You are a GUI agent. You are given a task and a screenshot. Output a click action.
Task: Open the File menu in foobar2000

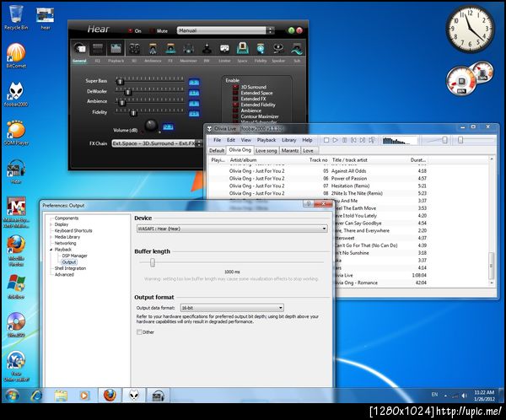coord(218,140)
